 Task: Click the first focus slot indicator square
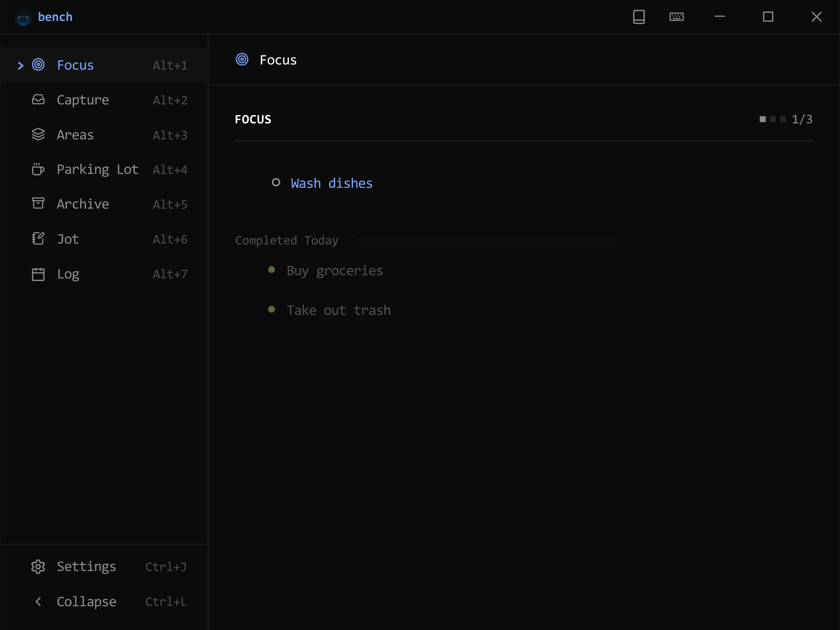click(x=762, y=119)
